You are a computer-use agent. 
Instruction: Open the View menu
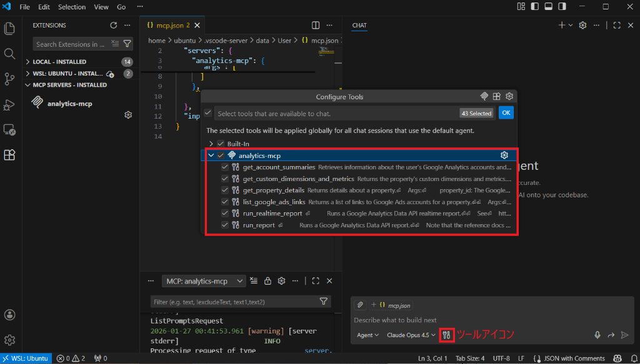point(101,7)
